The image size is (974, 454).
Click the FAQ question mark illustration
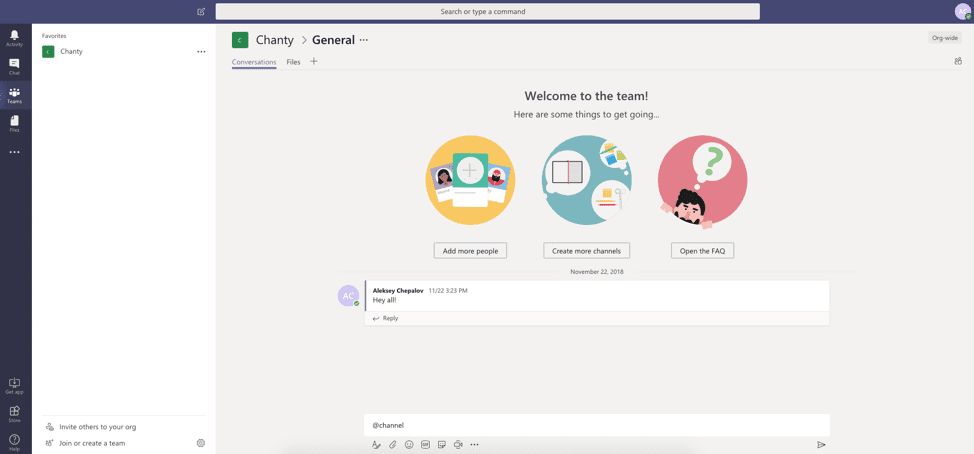703,180
